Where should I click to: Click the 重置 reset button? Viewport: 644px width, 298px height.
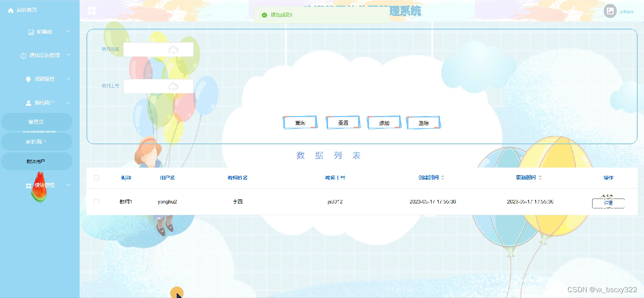pos(343,123)
